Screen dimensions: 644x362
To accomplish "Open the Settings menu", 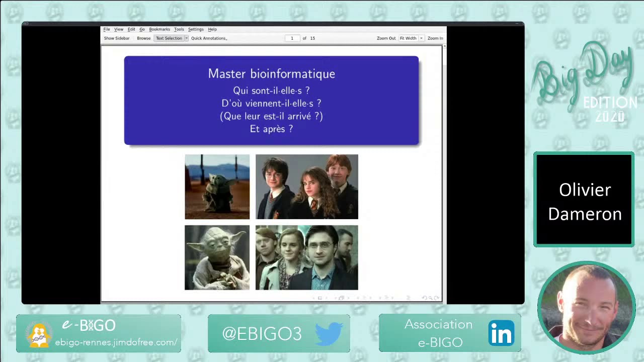I will coord(196,29).
